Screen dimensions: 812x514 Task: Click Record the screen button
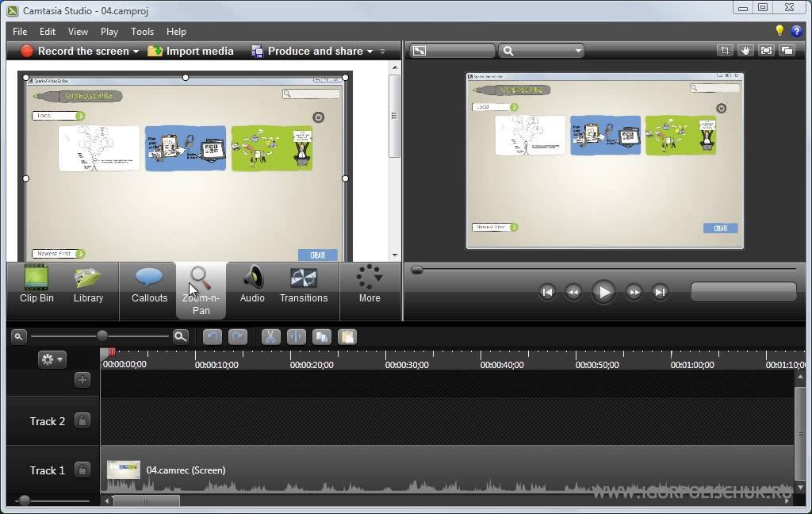75,51
